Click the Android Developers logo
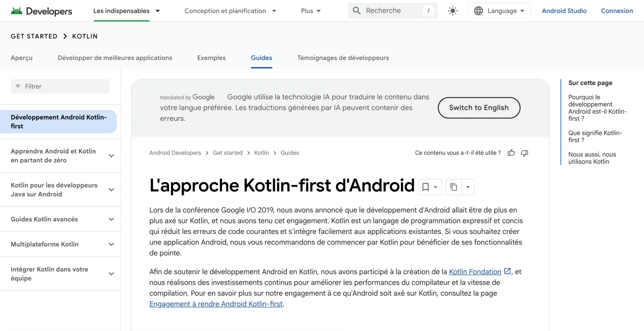This screenshot has width=644, height=331. tap(41, 11)
